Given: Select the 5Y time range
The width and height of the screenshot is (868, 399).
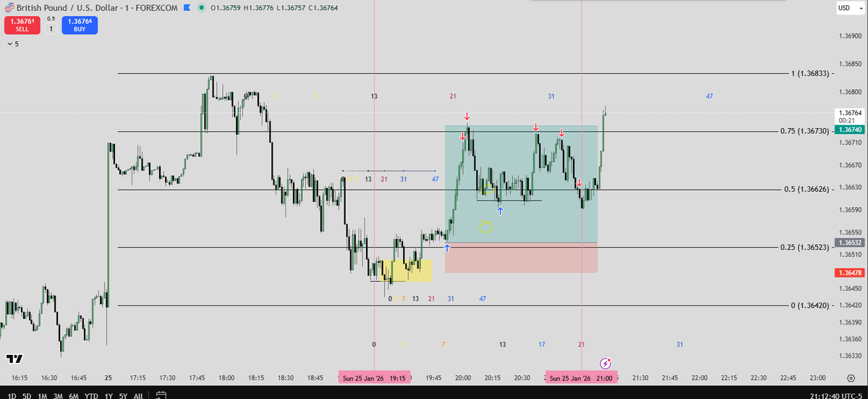Looking at the screenshot, I should tap(123, 395).
